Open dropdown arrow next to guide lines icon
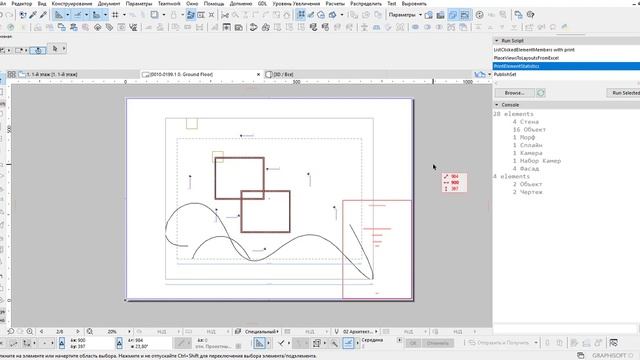 [x=68, y=15]
